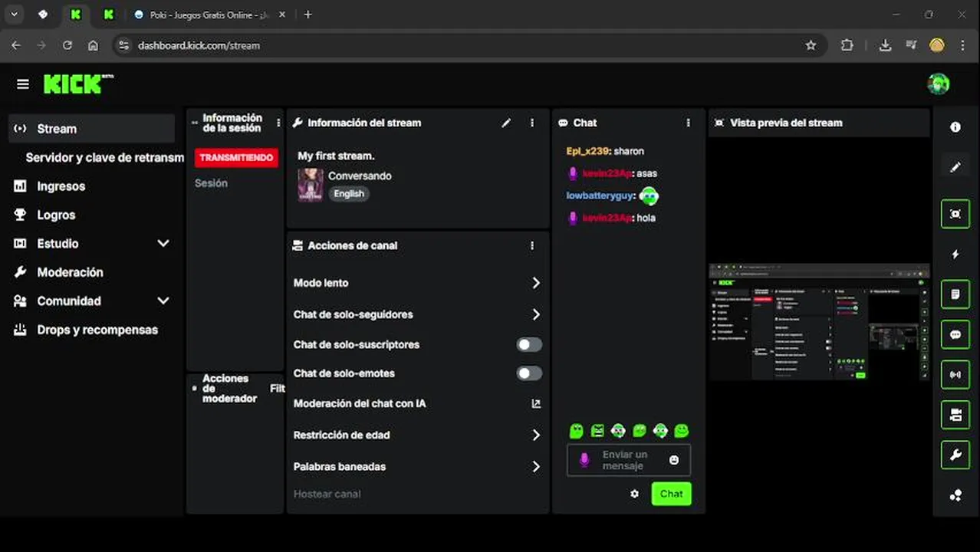
Task: Open the three-dot menu of Información del stream
Action: pyautogui.click(x=532, y=123)
